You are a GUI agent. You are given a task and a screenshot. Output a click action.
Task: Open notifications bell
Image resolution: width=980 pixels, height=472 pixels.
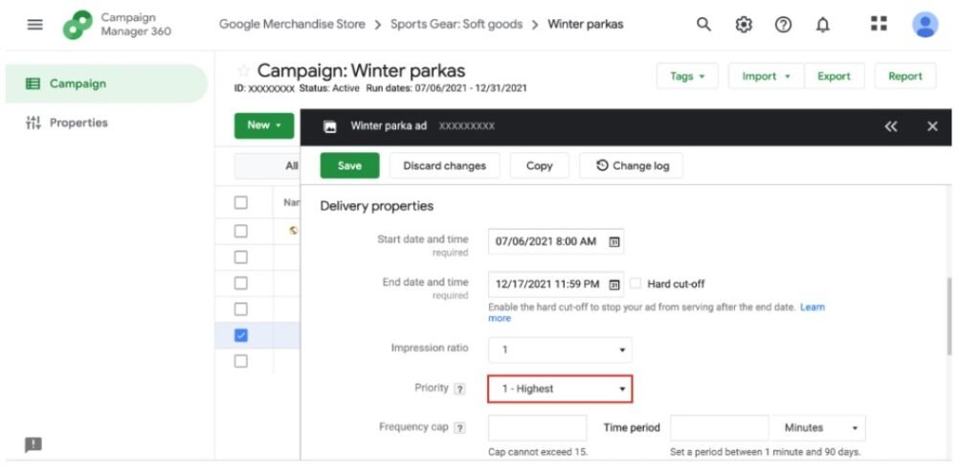coord(823,24)
